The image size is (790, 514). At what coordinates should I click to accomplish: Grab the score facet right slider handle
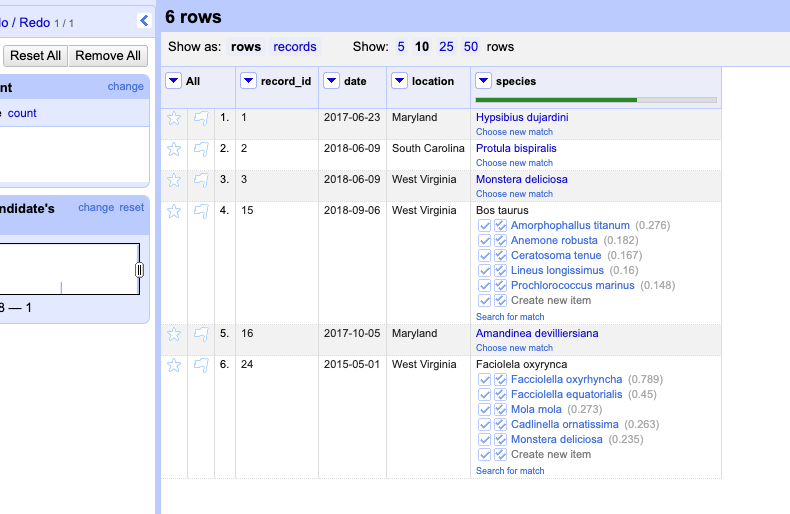tap(140, 270)
